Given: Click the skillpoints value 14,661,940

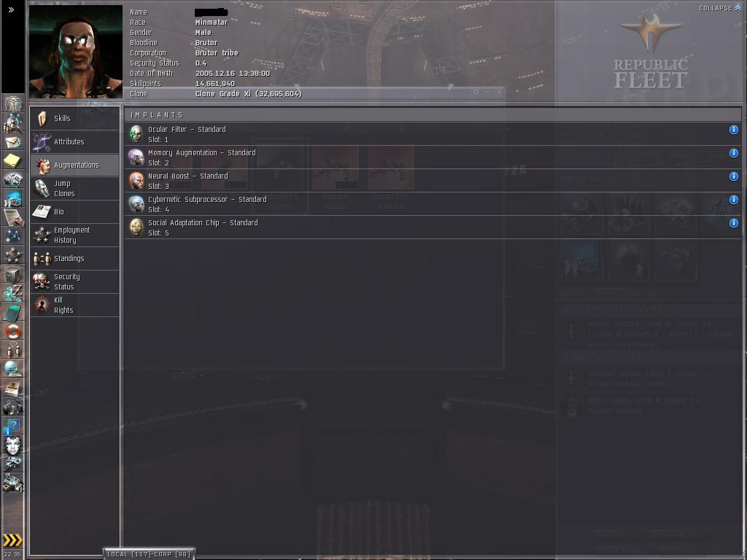Looking at the screenshot, I should [x=215, y=83].
